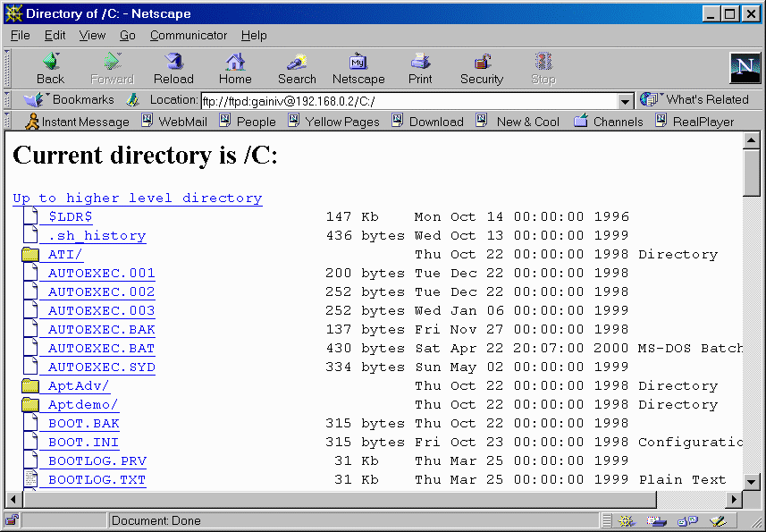
Task: Open the Security info button
Action: point(482,68)
